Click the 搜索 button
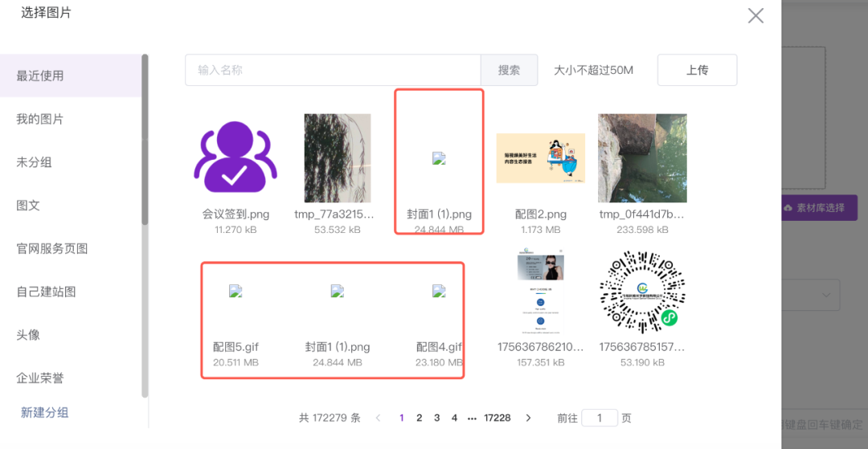Viewport: 868px width, 449px height. tap(509, 70)
